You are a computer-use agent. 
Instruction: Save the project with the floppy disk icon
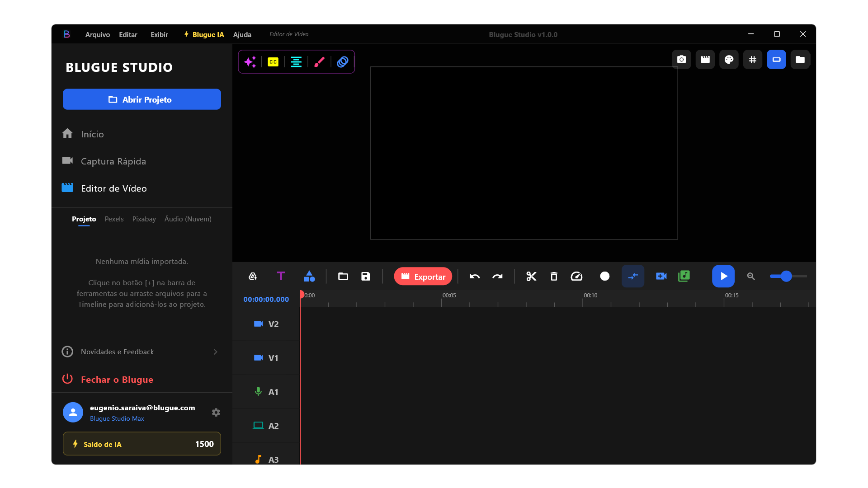pyautogui.click(x=366, y=276)
